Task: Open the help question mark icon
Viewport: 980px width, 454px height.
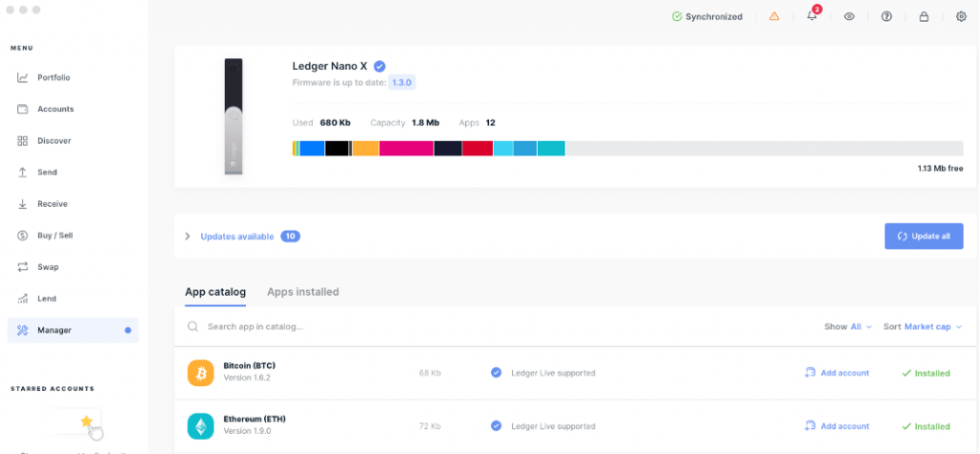Action: click(886, 16)
